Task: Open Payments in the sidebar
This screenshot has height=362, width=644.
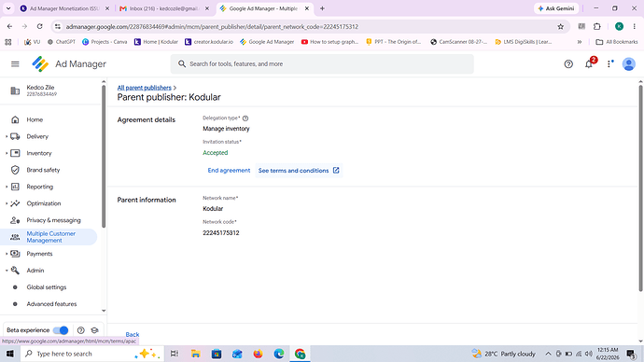Action: tap(39, 254)
